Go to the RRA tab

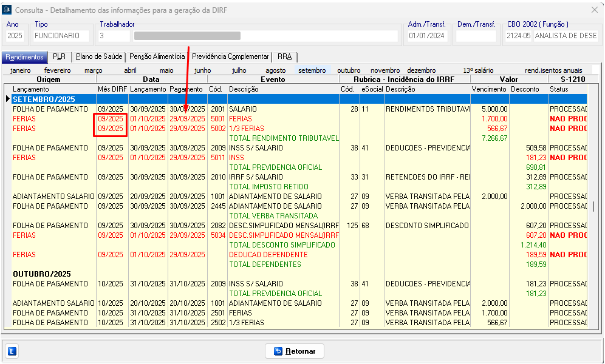[284, 57]
